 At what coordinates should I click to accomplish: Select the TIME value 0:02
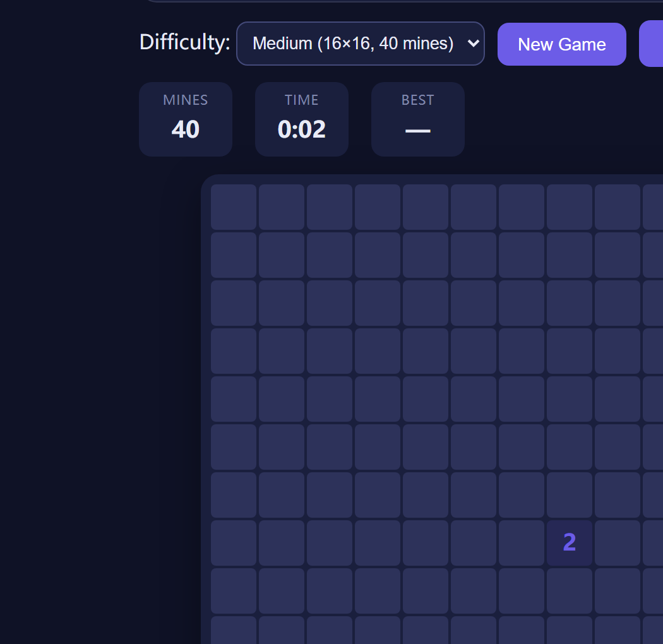[x=301, y=129]
